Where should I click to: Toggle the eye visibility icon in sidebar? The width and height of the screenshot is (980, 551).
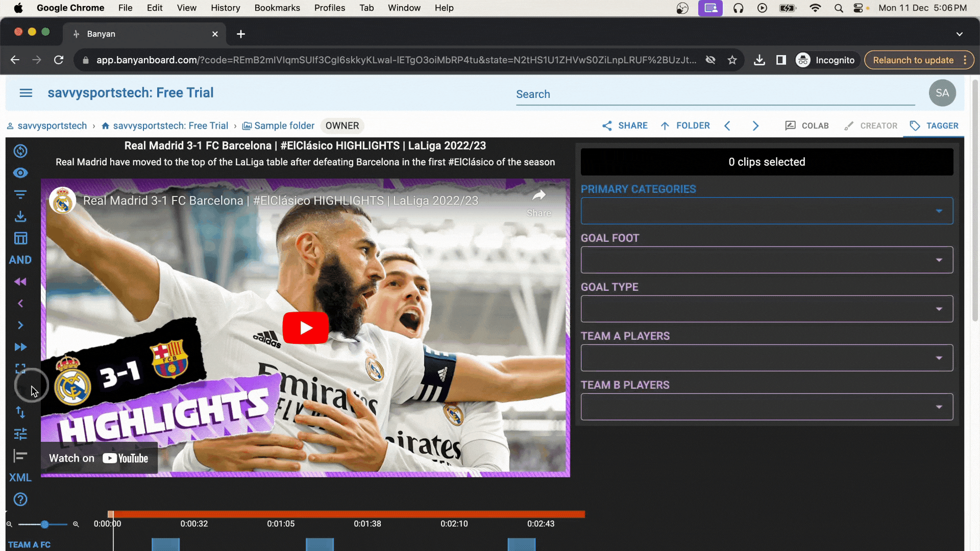20,173
